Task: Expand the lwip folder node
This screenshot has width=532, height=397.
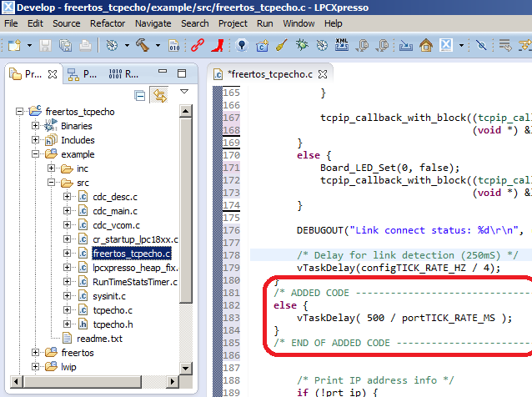Action: tap(36, 367)
